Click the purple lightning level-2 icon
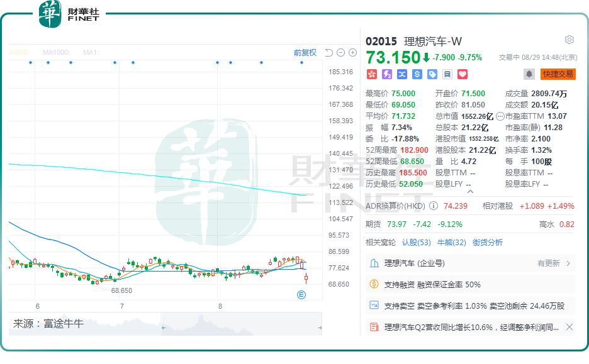 (387, 74)
